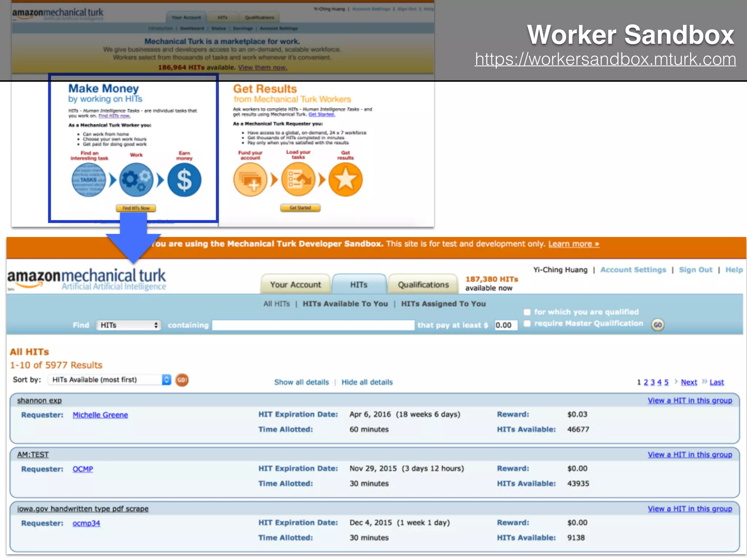The height and width of the screenshot is (560, 747).
Task: Open the shannon exp HIT group title
Action: [39, 400]
